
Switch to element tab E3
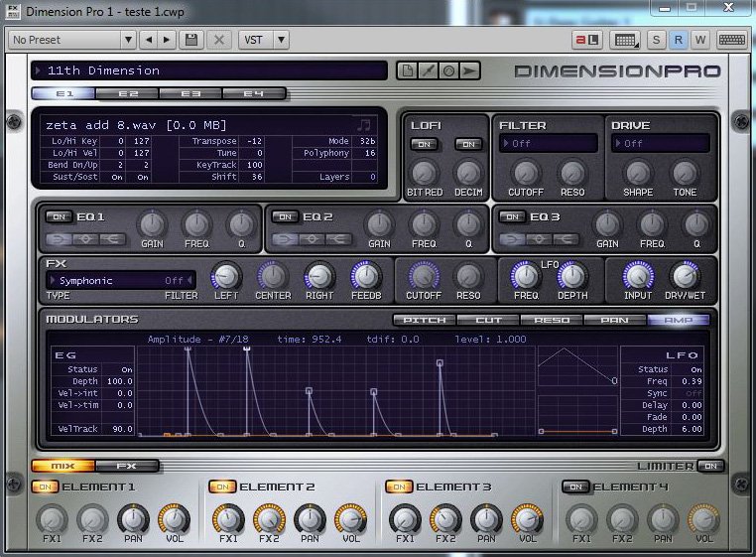point(190,93)
